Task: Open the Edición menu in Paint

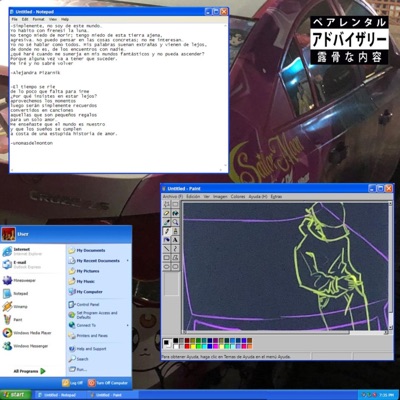Action: click(193, 197)
